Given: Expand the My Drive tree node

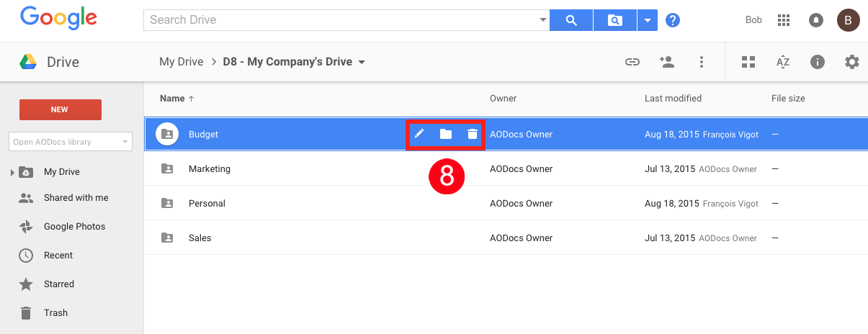Looking at the screenshot, I should [x=12, y=172].
